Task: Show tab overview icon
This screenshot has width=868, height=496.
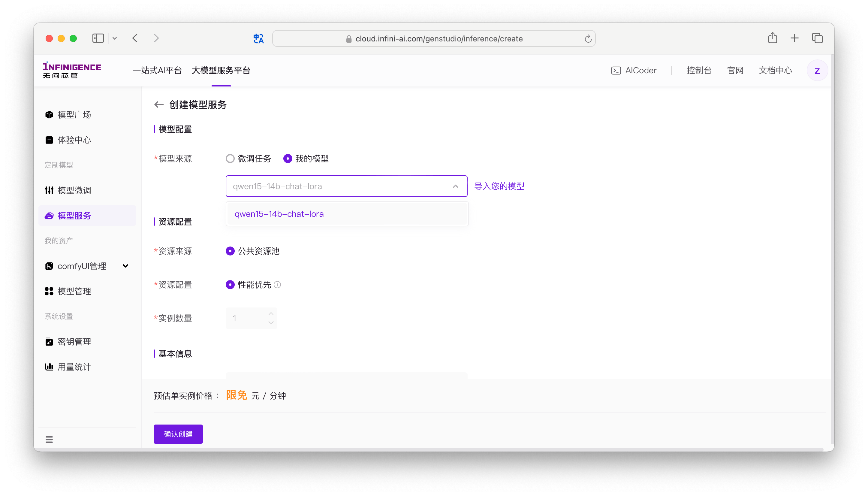Action: tap(817, 38)
